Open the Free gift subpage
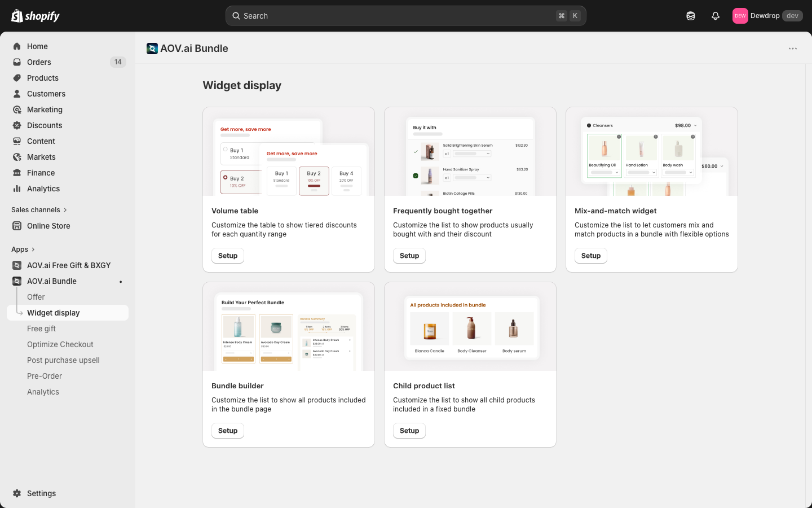This screenshot has width=812, height=508. 68,329
